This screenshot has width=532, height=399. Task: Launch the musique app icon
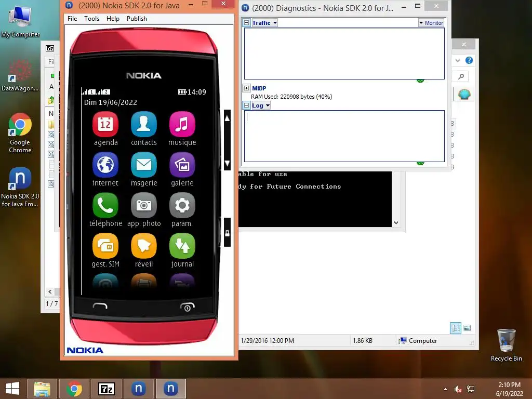tap(182, 124)
